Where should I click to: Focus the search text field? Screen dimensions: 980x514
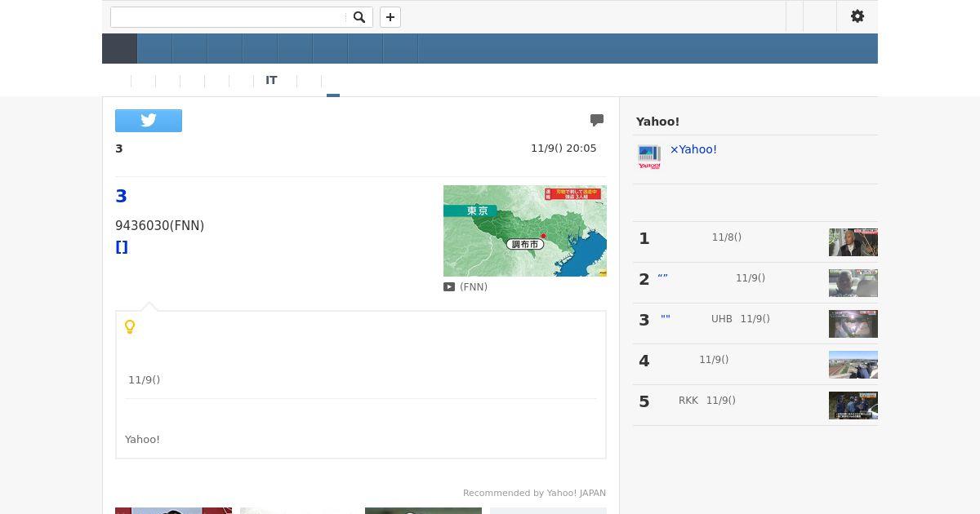tap(229, 17)
